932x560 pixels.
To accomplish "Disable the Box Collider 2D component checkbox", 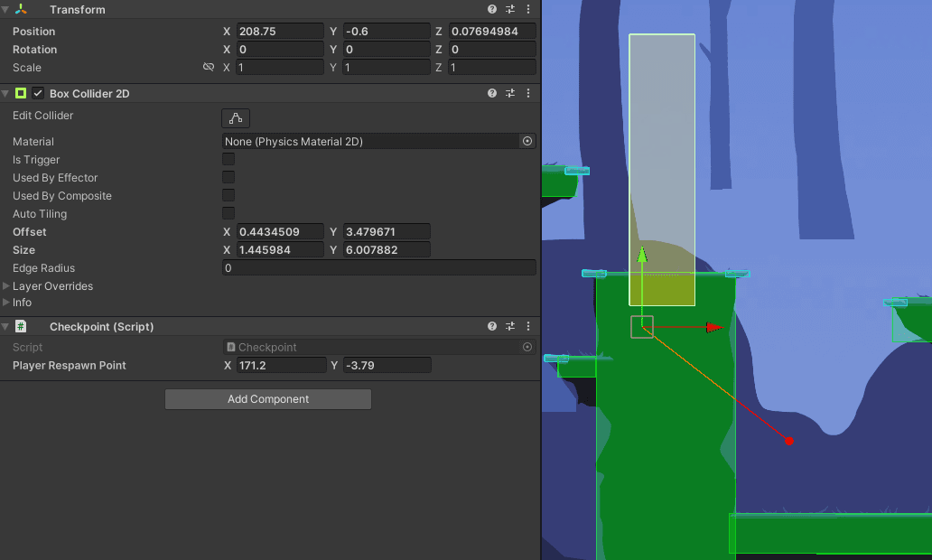I will [x=38, y=93].
